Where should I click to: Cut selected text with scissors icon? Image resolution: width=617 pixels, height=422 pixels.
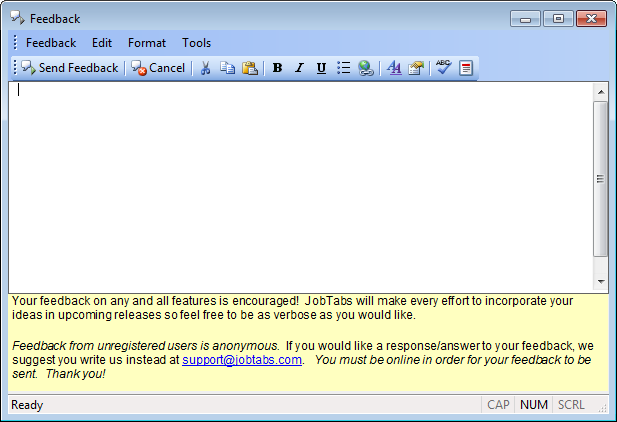pyautogui.click(x=205, y=68)
